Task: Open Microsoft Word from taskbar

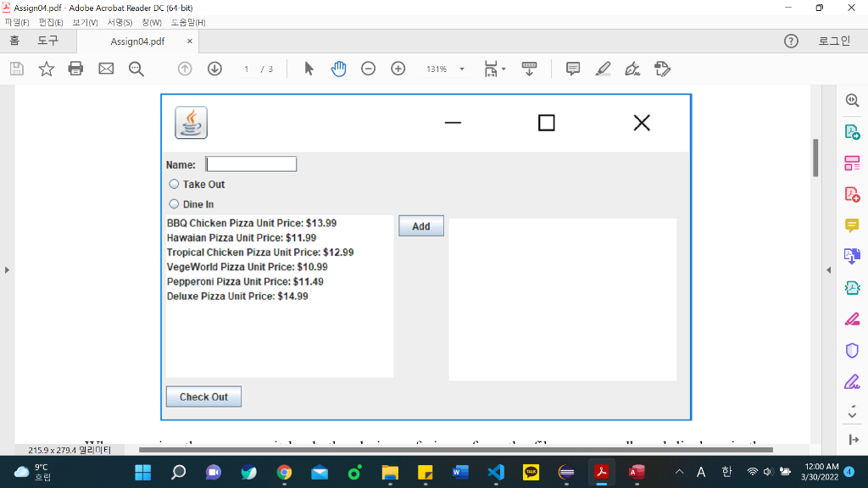Action: pyautogui.click(x=460, y=473)
